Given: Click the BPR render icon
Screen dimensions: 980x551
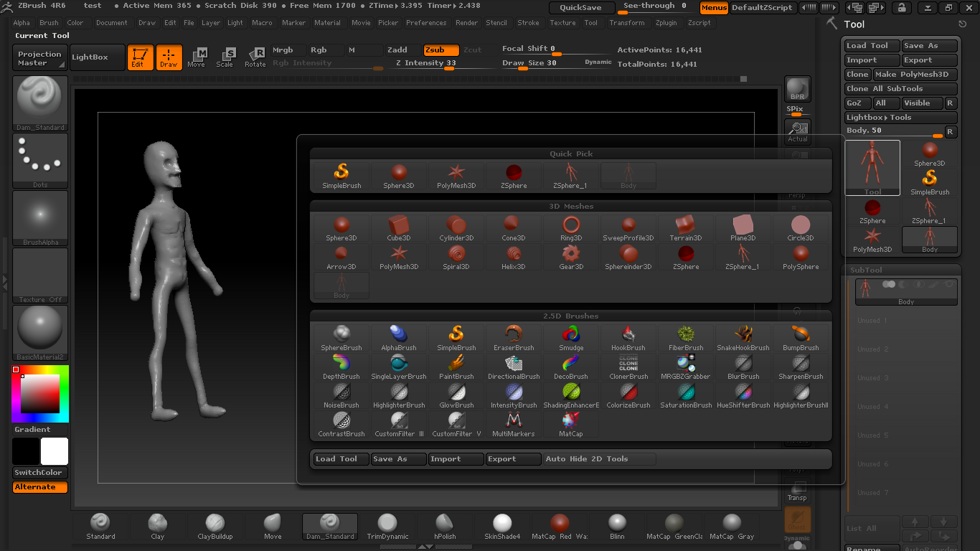Looking at the screenshot, I should 798,89.
